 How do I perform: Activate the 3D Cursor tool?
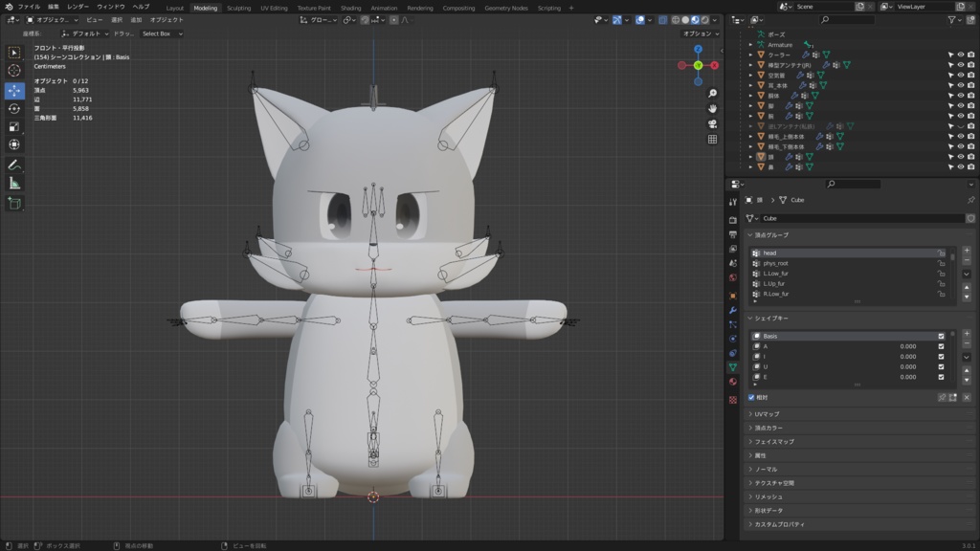(14, 70)
